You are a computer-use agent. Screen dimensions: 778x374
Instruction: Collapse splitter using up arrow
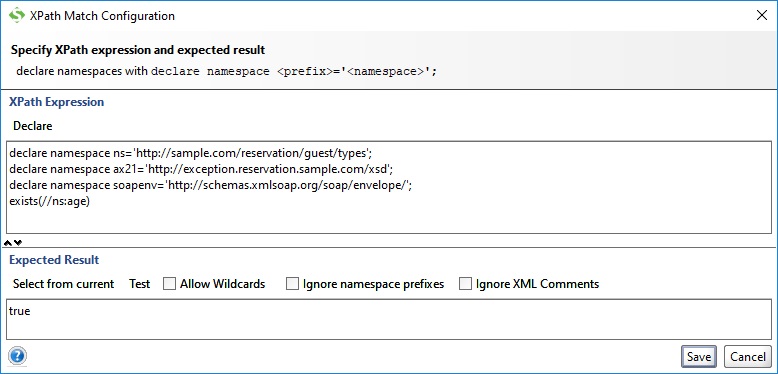coord(8,243)
